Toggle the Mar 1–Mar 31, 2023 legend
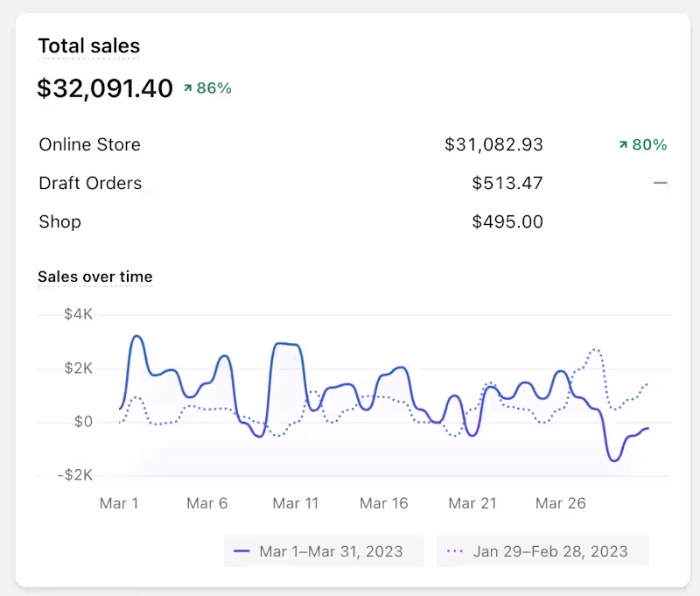Viewport: 700px width, 596px height. [x=324, y=551]
